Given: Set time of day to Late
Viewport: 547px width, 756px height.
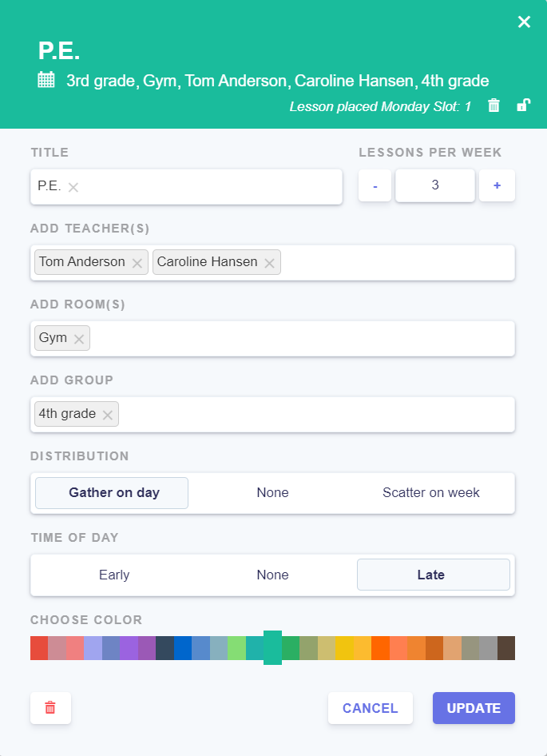Looking at the screenshot, I should point(431,575).
